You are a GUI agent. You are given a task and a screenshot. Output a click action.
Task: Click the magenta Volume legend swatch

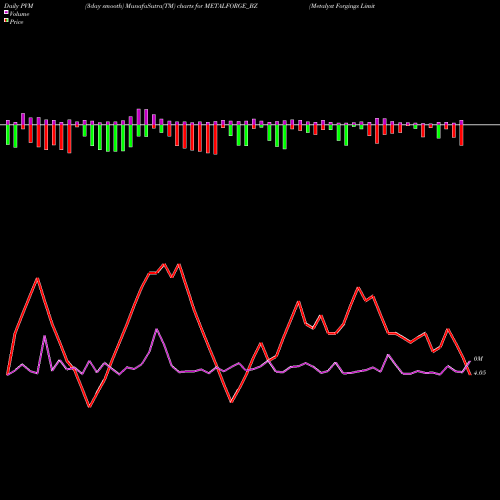pyautogui.click(x=6, y=13)
